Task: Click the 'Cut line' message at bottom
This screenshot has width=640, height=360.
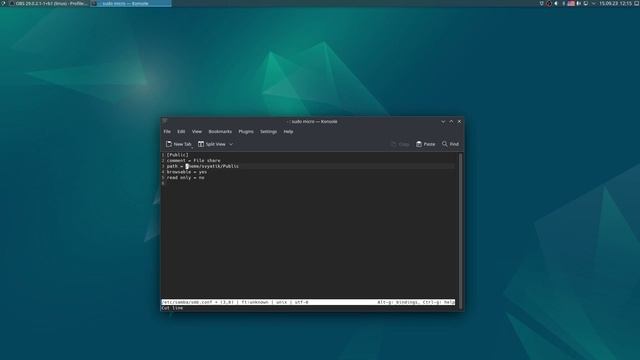Action: (172, 308)
